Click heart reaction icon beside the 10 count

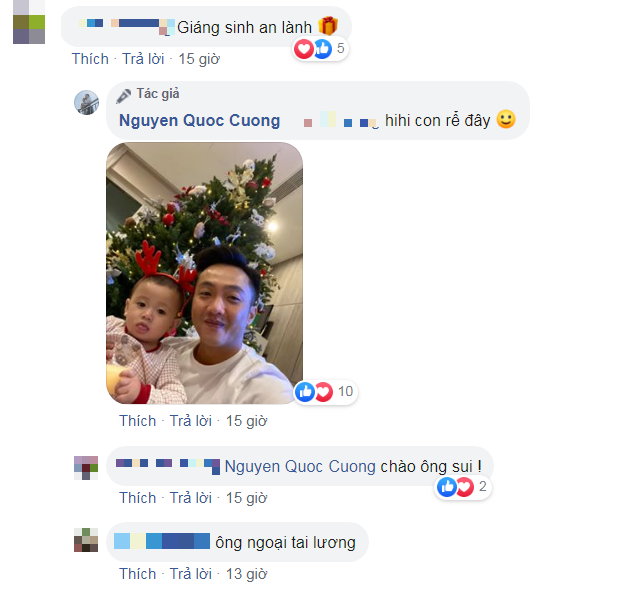(324, 392)
